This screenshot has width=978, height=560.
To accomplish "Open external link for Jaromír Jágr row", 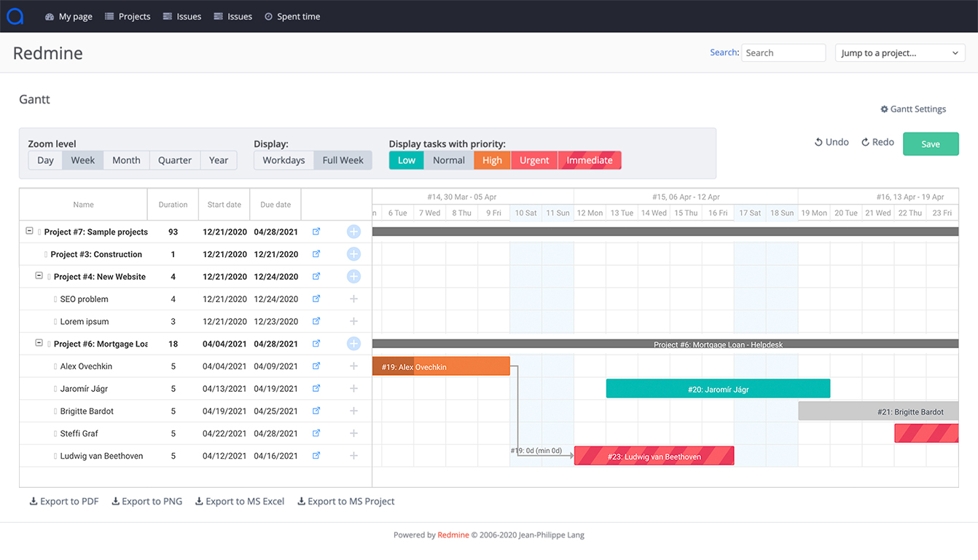I will coord(316,388).
